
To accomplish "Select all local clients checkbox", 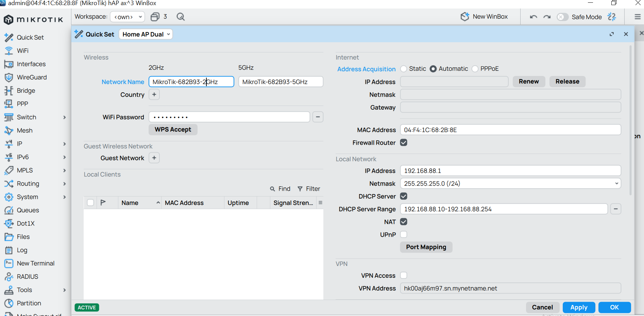I will click(90, 203).
